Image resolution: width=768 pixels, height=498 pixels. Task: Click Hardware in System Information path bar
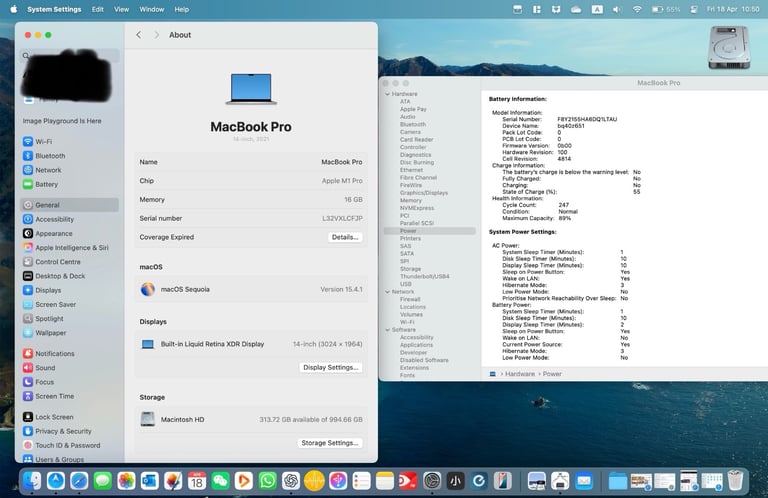(520, 374)
